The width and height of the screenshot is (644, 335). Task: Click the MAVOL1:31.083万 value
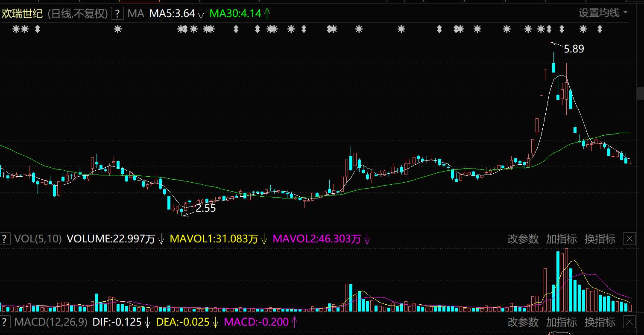(x=214, y=239)
